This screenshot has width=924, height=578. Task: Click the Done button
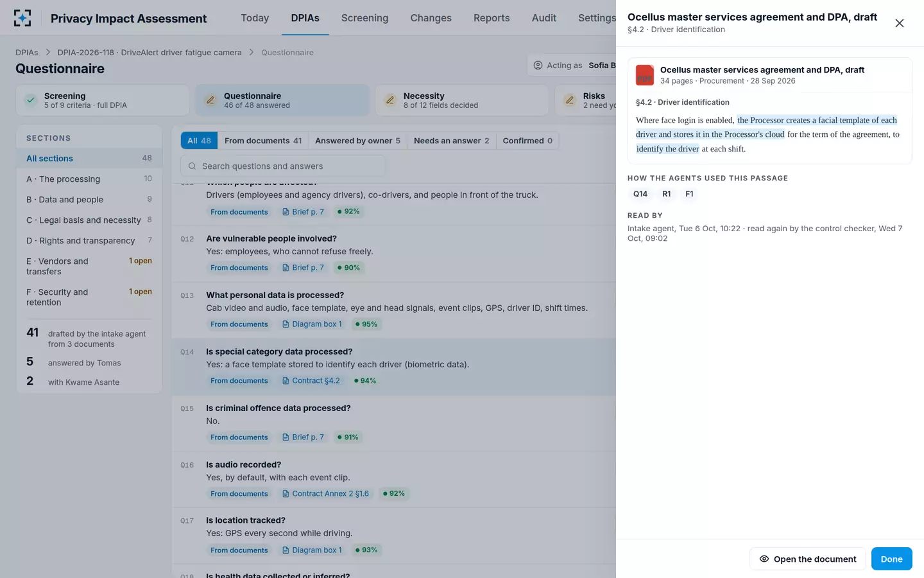tap(891, 559)
